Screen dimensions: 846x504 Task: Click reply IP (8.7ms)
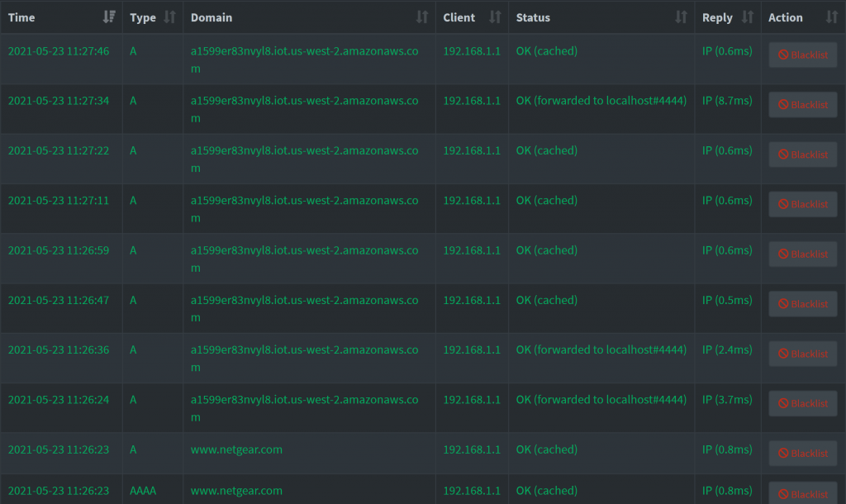[727, 101]
